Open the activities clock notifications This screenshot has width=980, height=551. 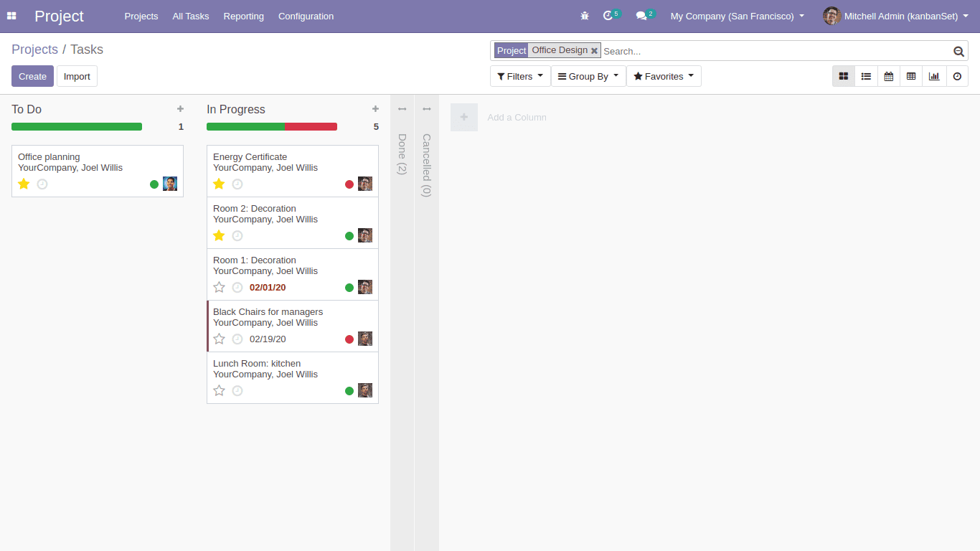coord(608,16)
